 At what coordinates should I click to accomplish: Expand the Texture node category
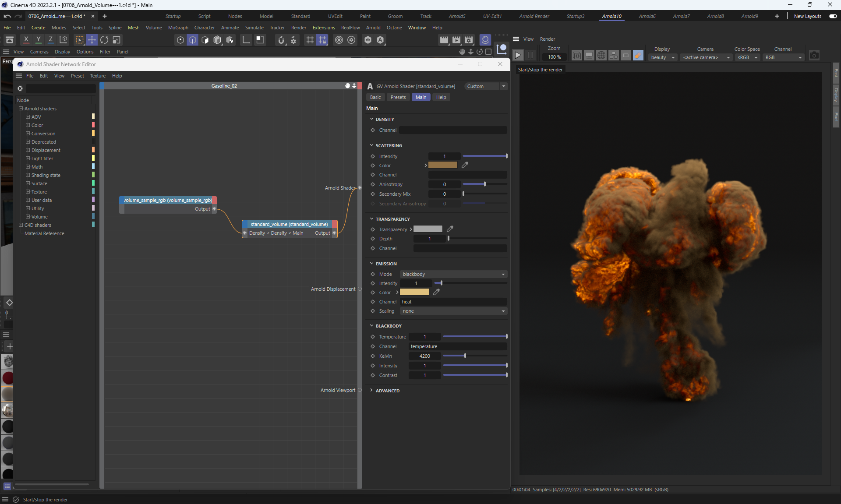tap(28, 192)
